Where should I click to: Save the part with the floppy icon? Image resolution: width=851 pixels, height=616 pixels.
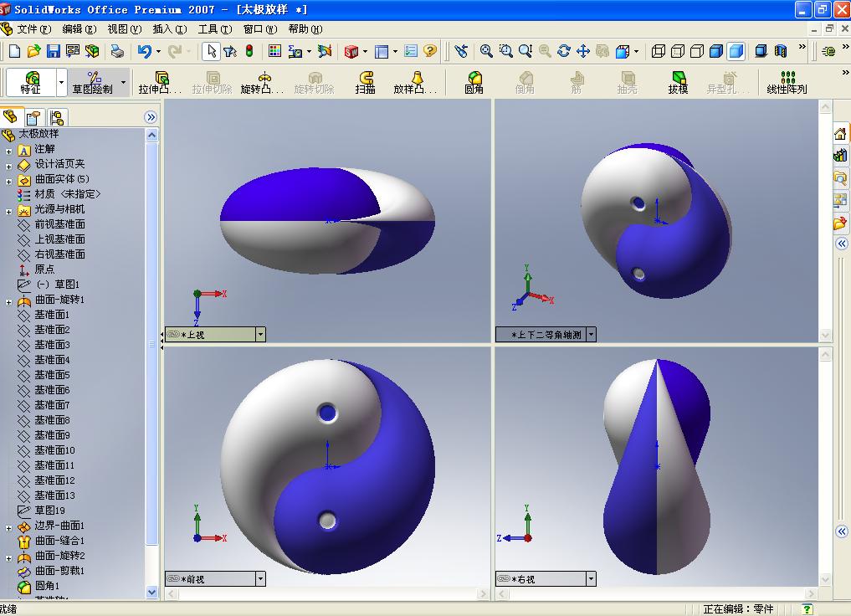point(54,51)
